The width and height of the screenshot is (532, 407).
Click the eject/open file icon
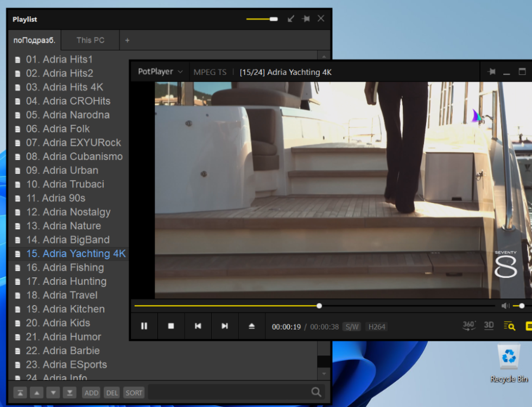251,326
